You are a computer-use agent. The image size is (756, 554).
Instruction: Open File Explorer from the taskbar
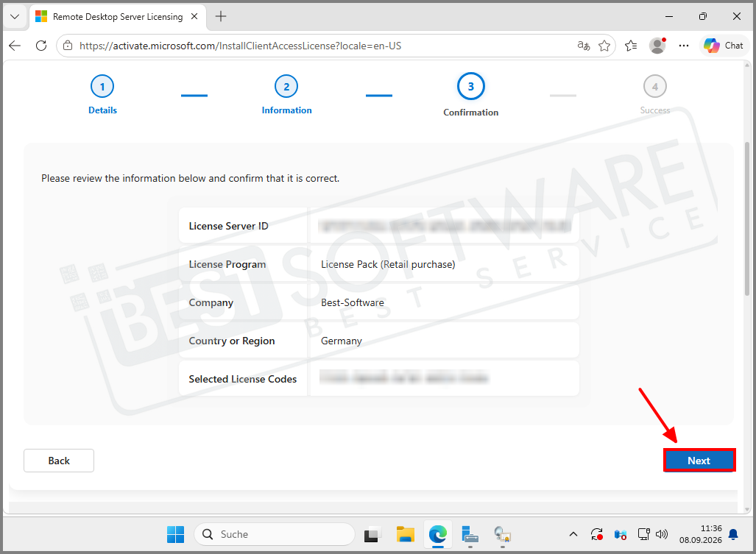tap(406, 534)
